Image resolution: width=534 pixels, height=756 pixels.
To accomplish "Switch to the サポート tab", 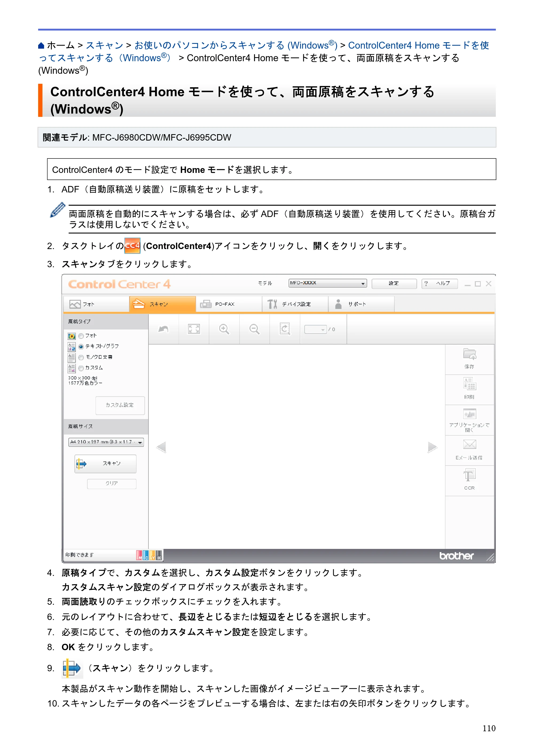I will click(x=361, y=304).
